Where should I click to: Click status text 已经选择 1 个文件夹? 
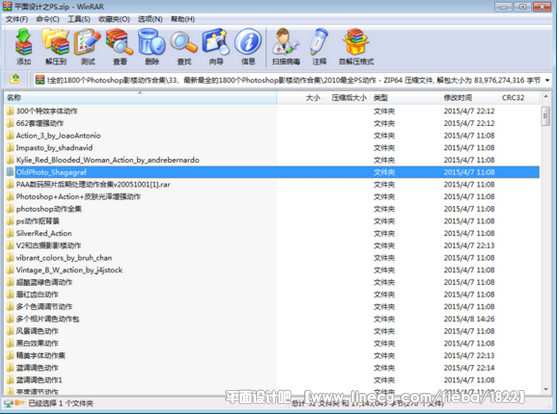click(x=61, y=404)
